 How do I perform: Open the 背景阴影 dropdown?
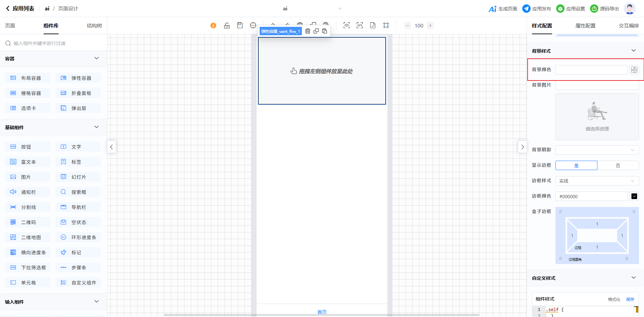(x=597, y=150)
